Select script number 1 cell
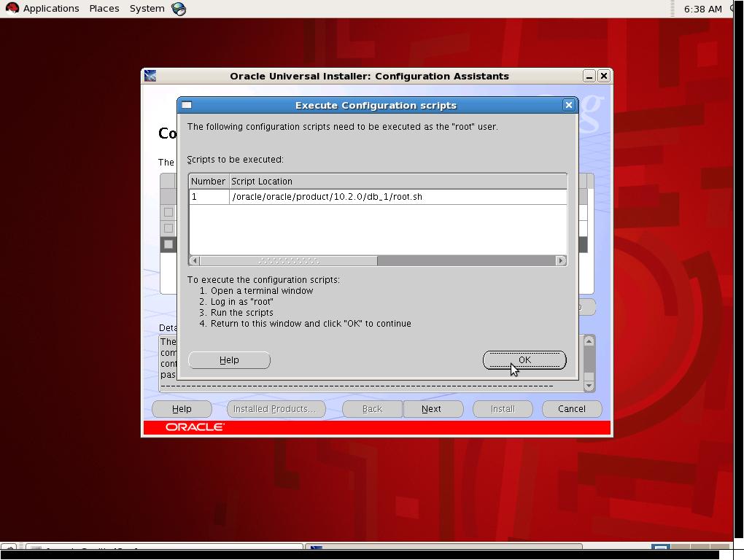Screen dimensions: 744x560 [209, 197]
